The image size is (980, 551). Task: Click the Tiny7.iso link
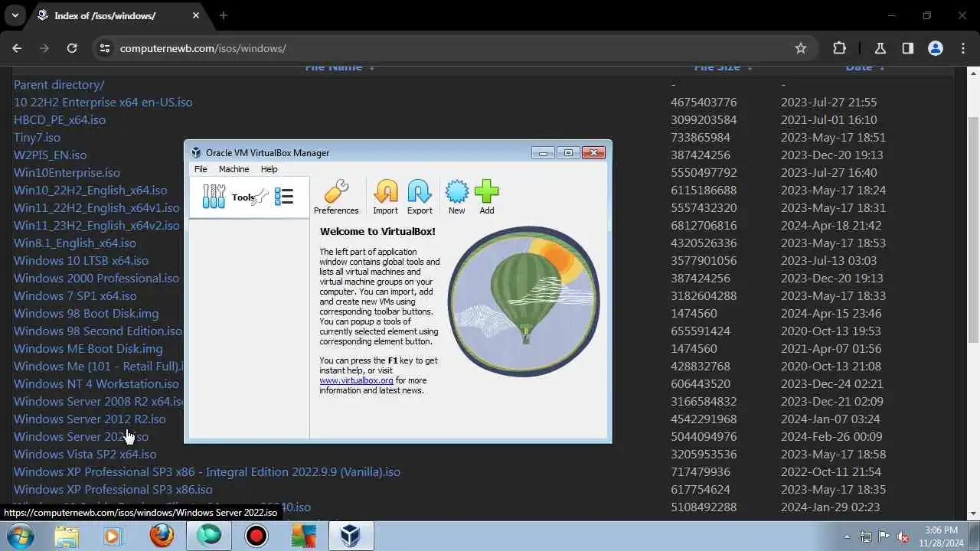37,138
